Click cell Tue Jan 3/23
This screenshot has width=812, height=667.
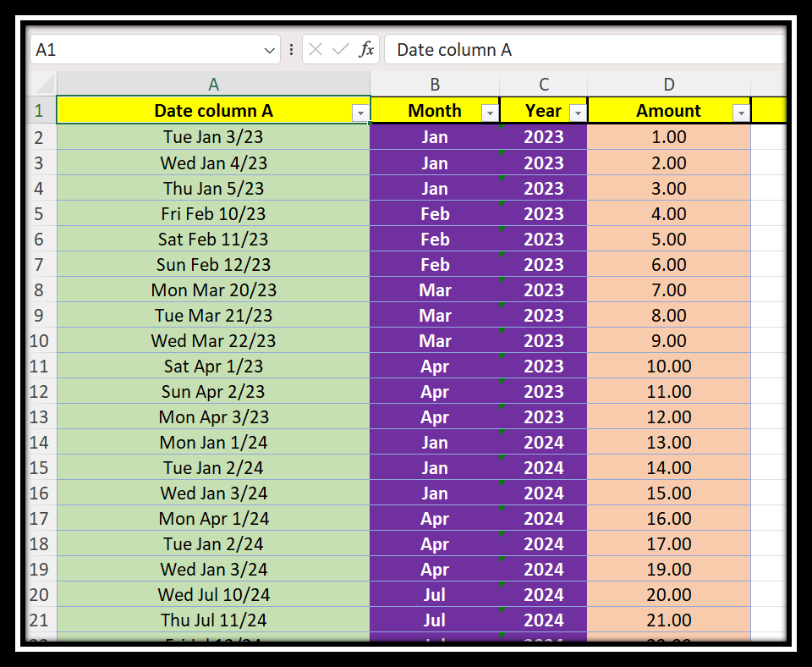pyautogui.click(x=213, y=137)
